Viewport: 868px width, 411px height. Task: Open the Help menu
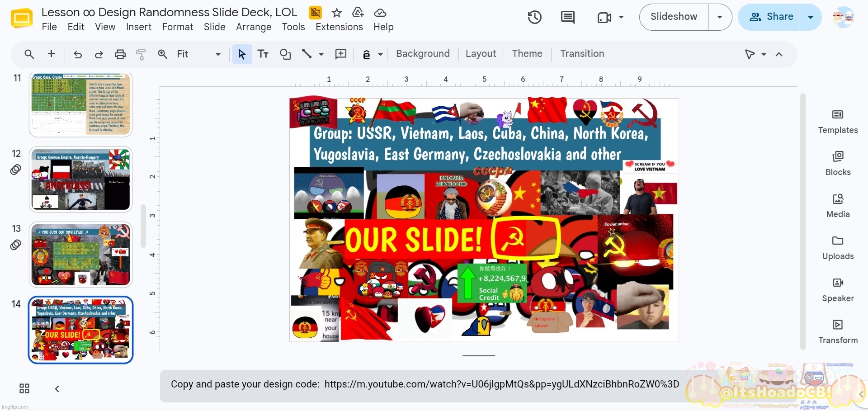click(x=383, y=27)
